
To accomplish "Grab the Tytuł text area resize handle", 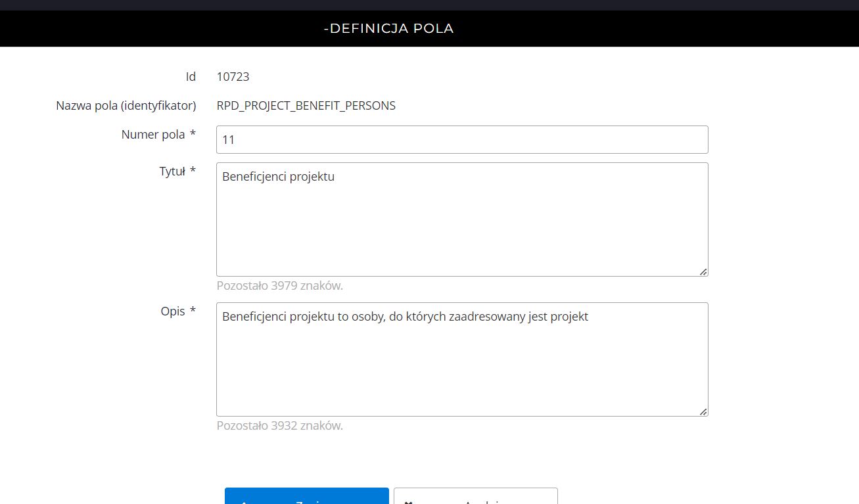I will pos(703,271).
